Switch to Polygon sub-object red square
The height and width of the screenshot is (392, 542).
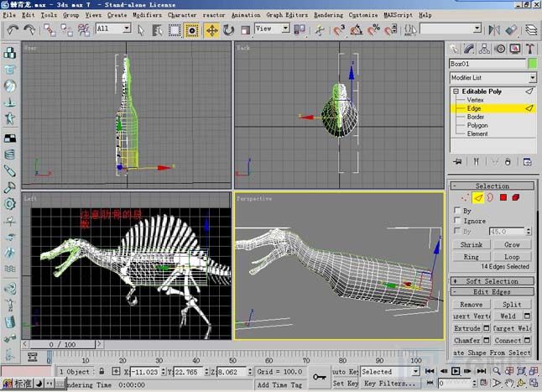point(503,198)
